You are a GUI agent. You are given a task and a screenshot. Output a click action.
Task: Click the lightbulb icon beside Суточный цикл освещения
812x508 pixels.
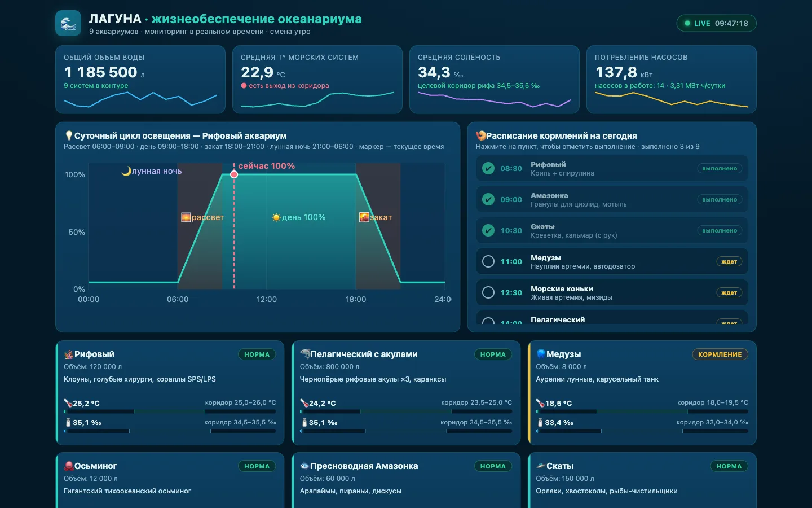click(69, 135)
